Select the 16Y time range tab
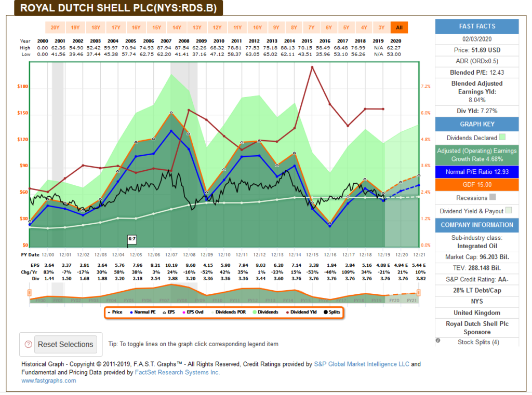The width and height of the screenshot is (532, 395). [136, 28]
